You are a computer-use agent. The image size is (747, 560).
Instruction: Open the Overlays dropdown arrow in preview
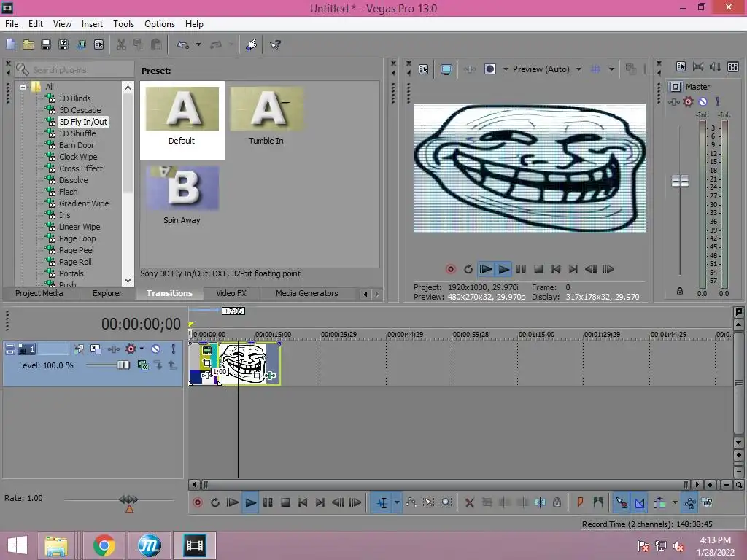(611, 69)
